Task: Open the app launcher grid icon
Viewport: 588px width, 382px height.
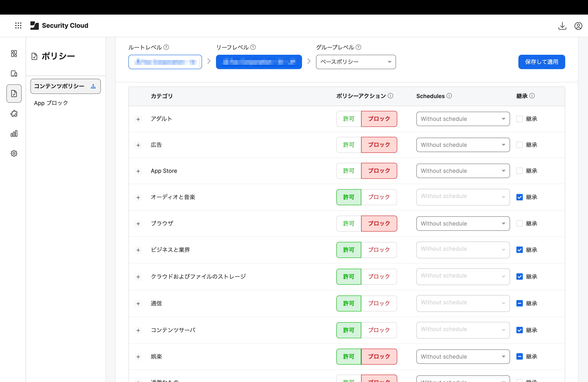Action: coord(18,25)
